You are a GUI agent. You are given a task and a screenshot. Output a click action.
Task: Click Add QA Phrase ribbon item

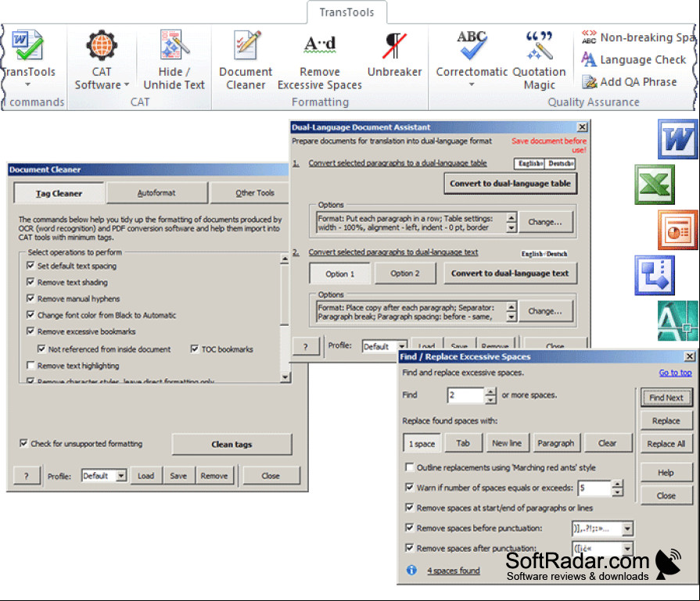click(629, 82)
